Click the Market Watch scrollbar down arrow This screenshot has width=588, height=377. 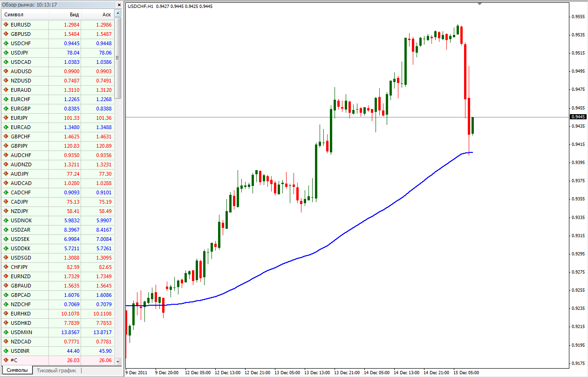tap(118, 361)
